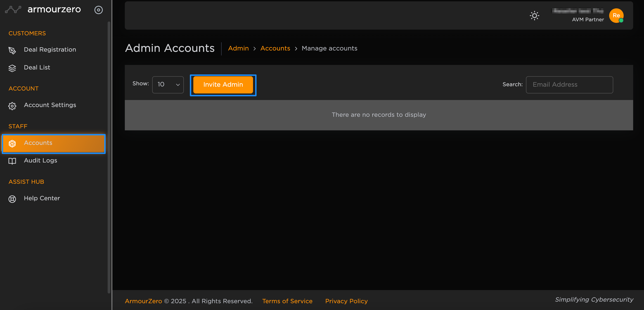Click the armourzero logo icon

[x=13, y=10]
